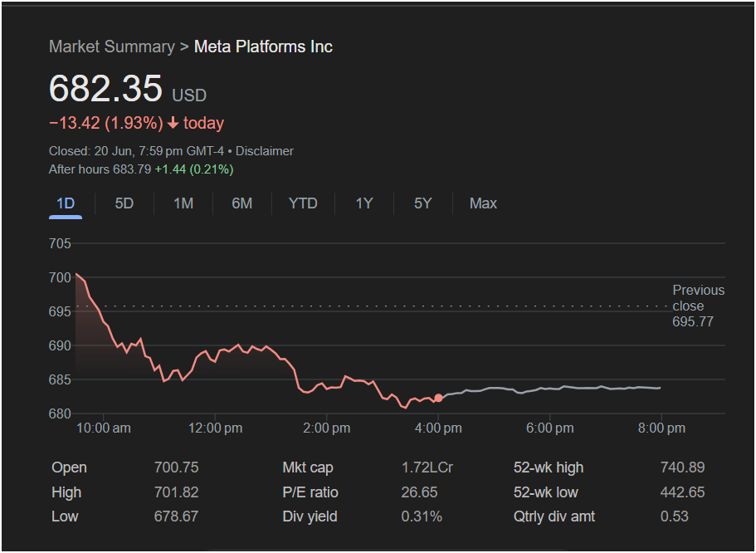Image resolution: width=756 pixels, height=553 pixels.
Task: Click the P/E ratio value 26.65
Action: click(x=419, y=492)
